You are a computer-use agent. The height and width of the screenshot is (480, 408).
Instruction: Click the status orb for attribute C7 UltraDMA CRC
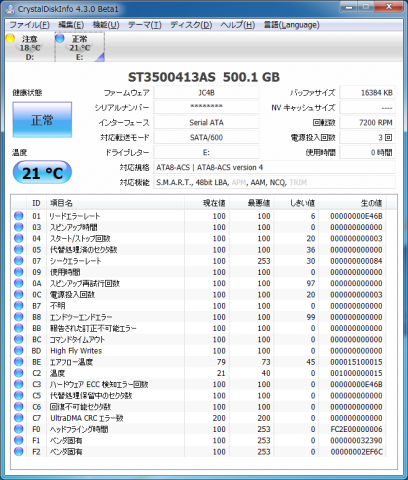[19, 418]
